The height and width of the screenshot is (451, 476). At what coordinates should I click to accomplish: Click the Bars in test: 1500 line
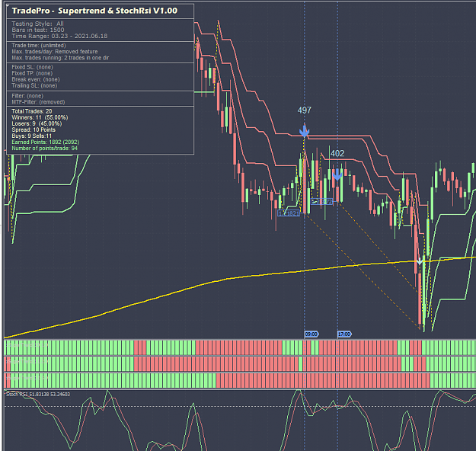[38, 30]
